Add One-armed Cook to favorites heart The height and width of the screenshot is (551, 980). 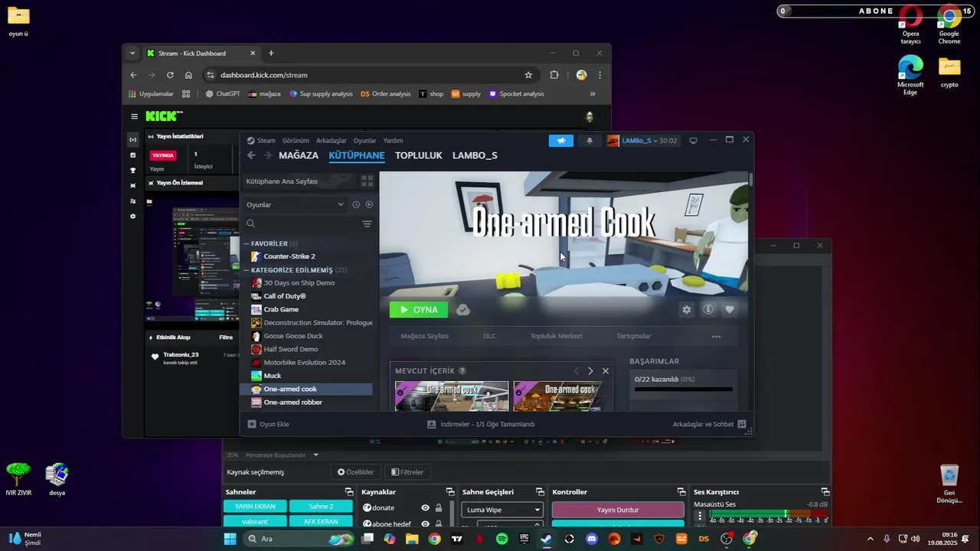pyautogui.click(x=730, y=310)
